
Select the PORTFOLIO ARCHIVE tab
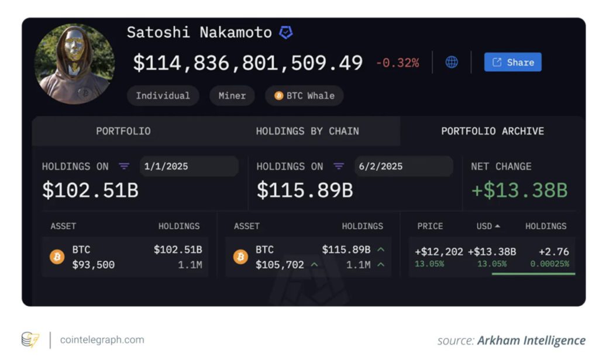click(492, 131)
